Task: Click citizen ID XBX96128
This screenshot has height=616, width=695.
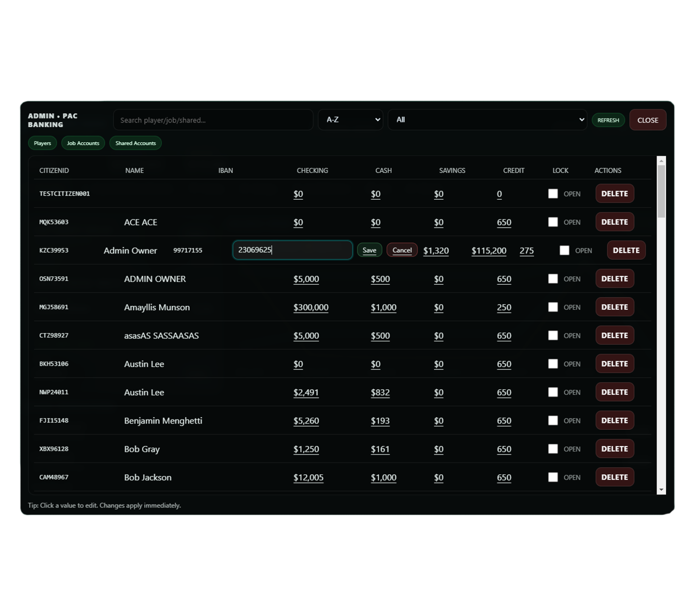Action: (x=54, y=449)
